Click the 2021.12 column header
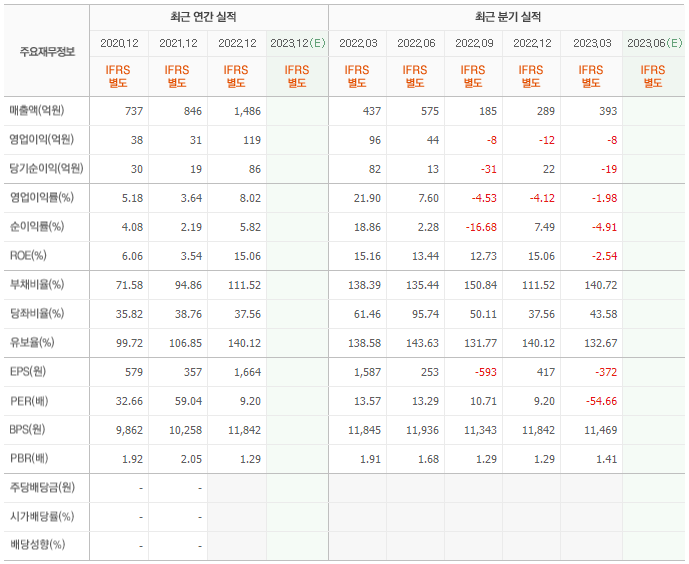 coord(178,43)
